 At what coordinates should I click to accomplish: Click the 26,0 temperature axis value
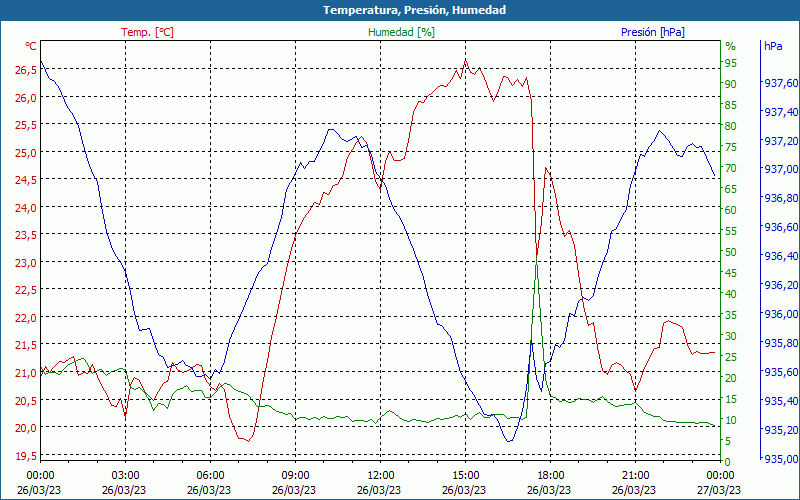point(26,97)
